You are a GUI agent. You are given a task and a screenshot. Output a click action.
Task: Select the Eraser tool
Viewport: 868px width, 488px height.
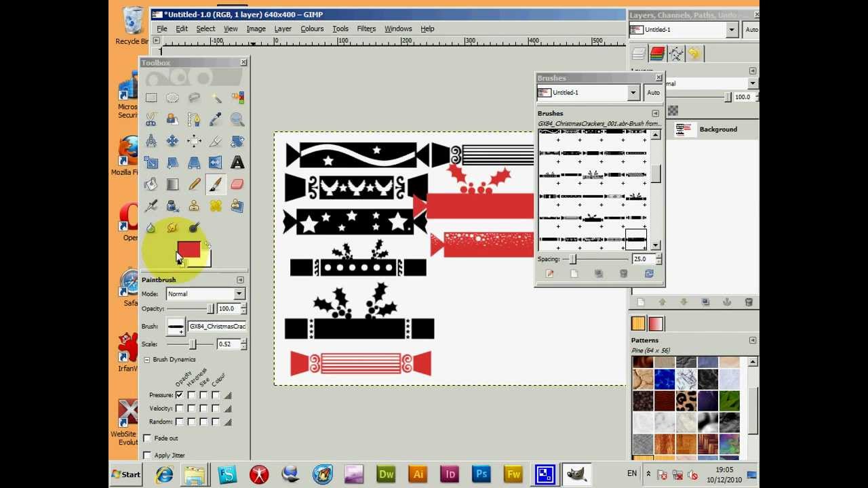click(237, 184)
